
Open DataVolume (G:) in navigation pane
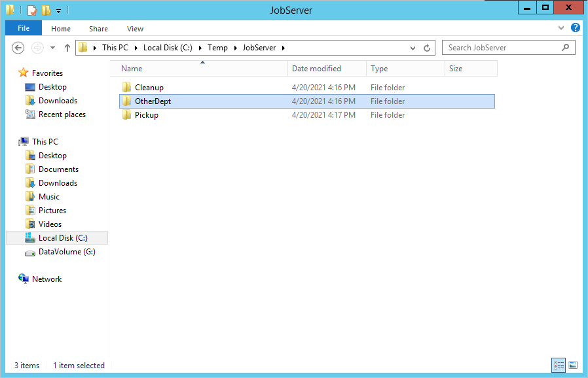click(66, 252)
